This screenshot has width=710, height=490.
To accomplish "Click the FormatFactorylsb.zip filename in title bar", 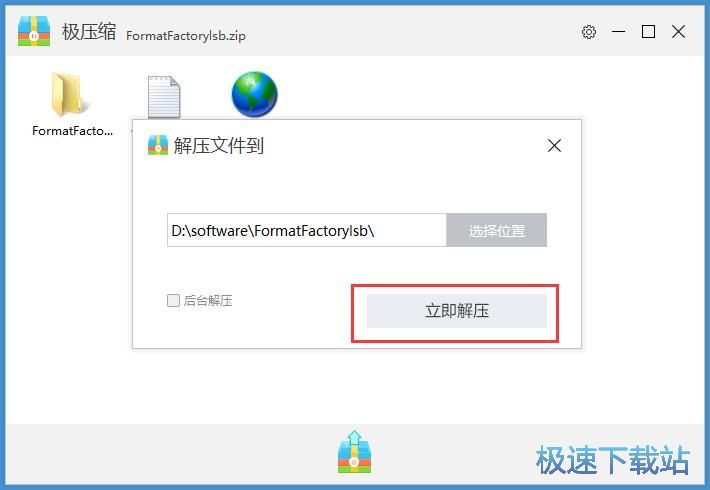I will 186,35.
